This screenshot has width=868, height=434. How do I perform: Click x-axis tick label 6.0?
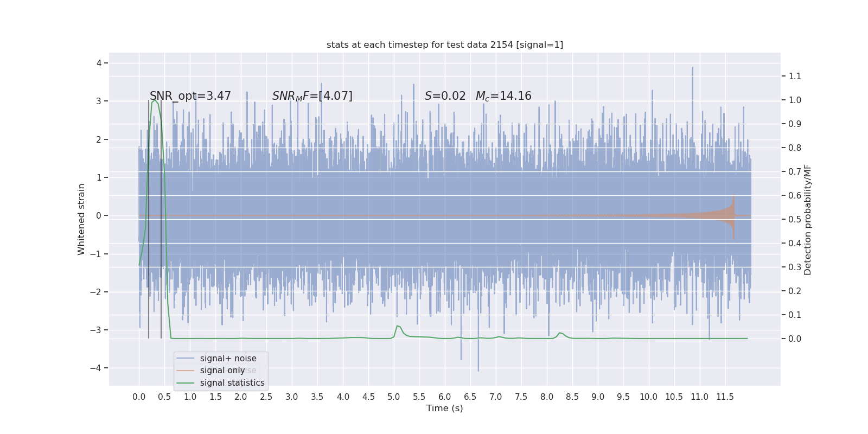click(445, 397)
